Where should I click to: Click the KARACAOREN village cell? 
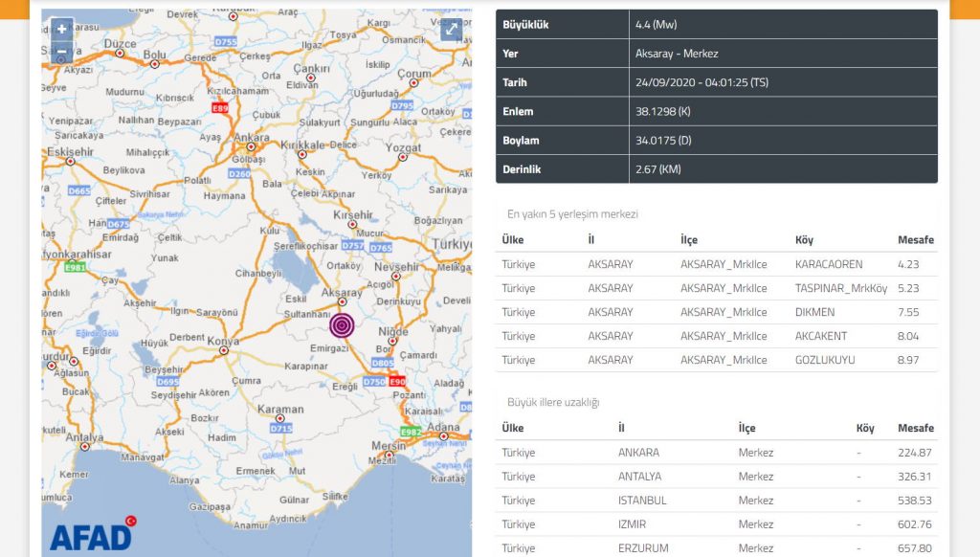(x=828, y=264)
